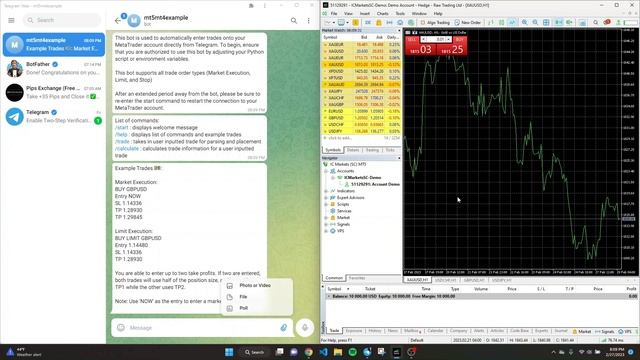The image size is (640, 360).
Task: Click the lot volume field on chart
Action: [x=436, y=40]
